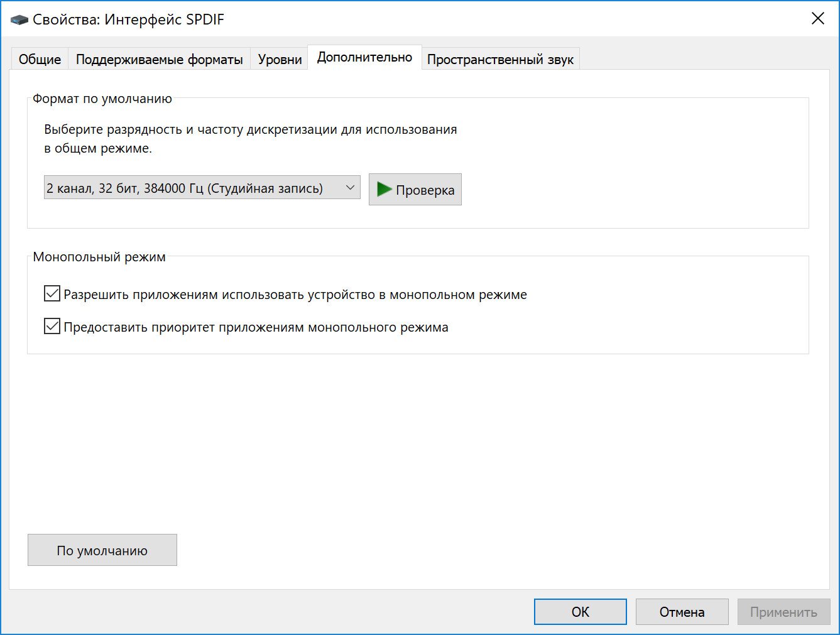Image resolution: width=840 pixels, height=635 pixels.
Task: Click the SPDIF device title bar icon
Action: pos(19,19)
